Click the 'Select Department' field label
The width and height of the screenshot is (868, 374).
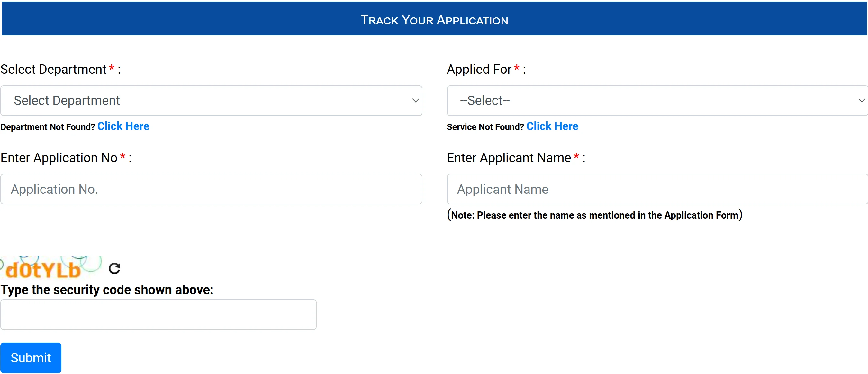coord(53,70)
